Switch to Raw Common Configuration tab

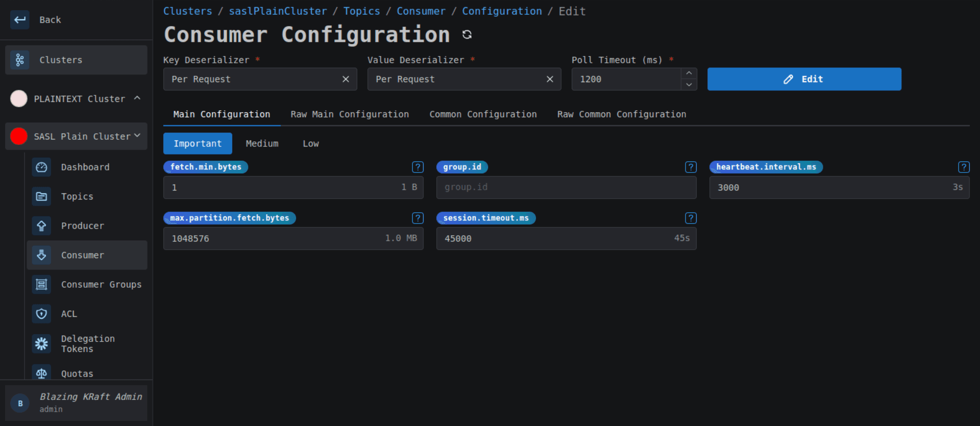coord(622,114)
